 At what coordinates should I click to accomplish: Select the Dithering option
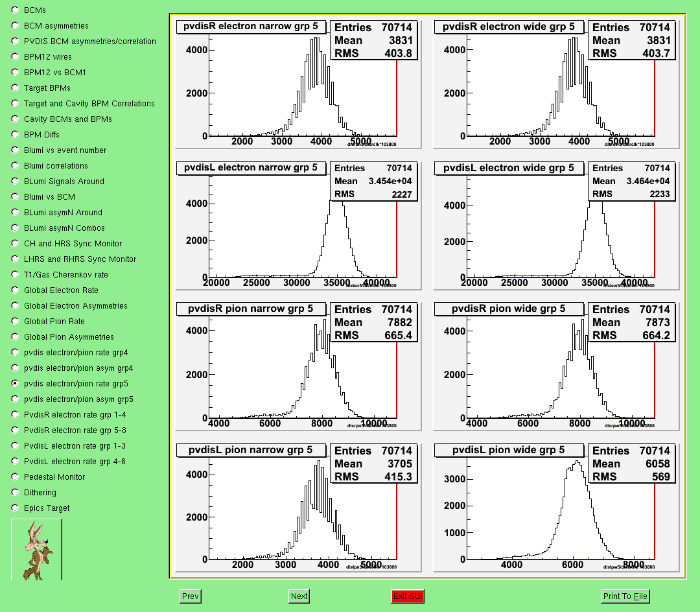click(15, 492)
